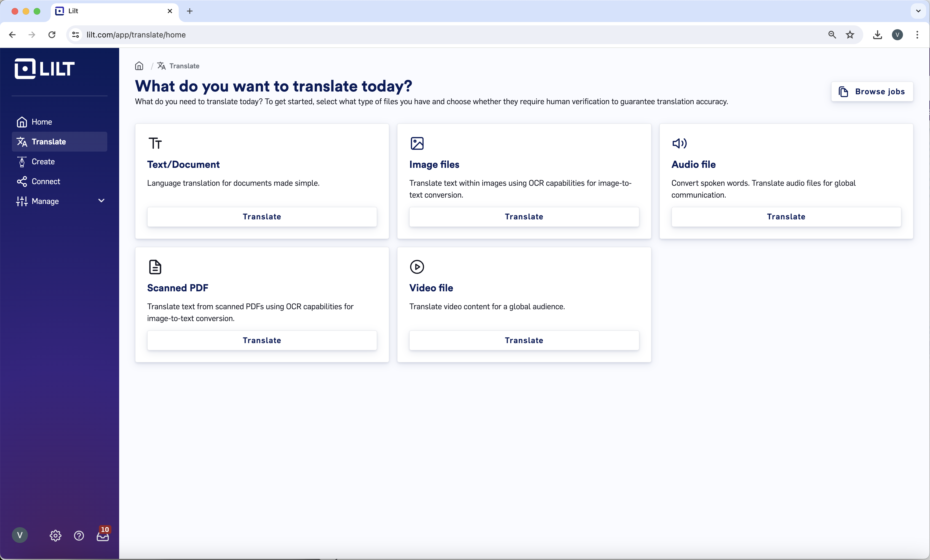Open Home in the sidebar
The width and height of the screenshot is (930, 560).
[59, 122]
